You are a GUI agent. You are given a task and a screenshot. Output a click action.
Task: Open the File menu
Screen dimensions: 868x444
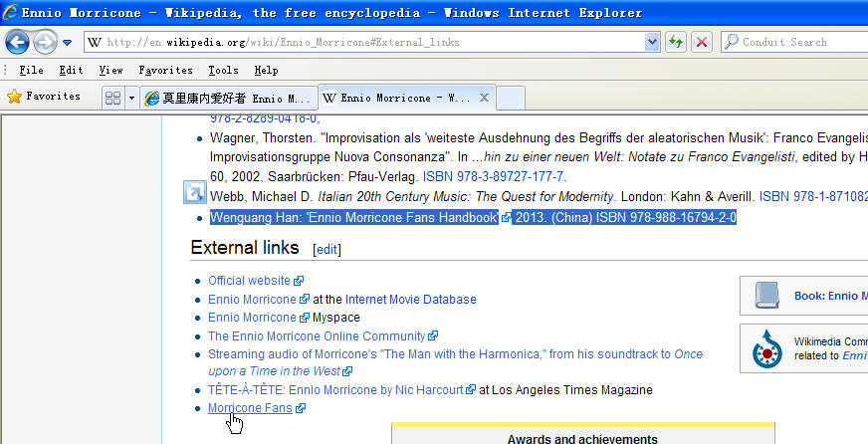(31, 71)
